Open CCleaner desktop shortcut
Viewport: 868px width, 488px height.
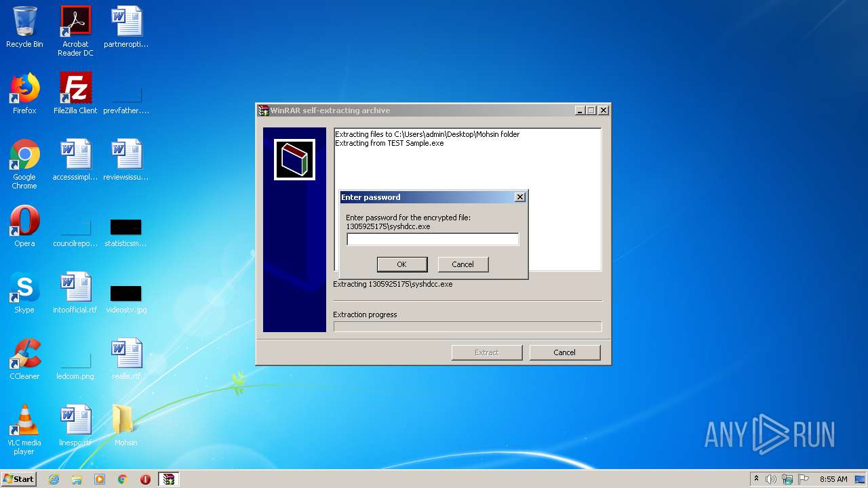(24, 359)
